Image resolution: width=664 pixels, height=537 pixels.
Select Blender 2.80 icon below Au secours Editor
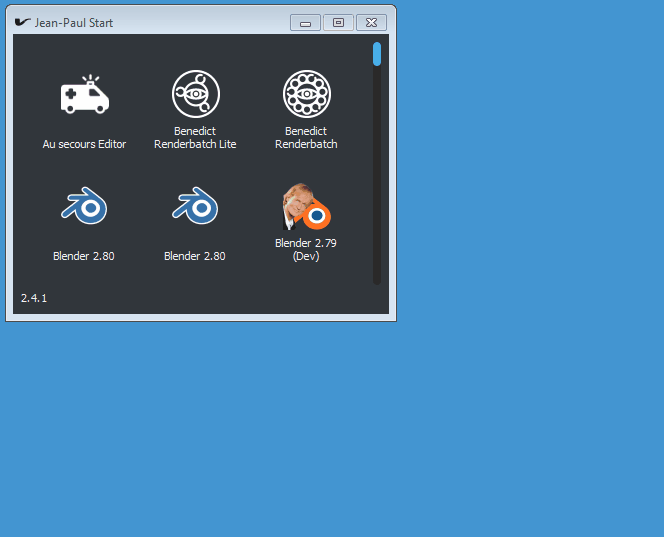[x=84, y=206]
